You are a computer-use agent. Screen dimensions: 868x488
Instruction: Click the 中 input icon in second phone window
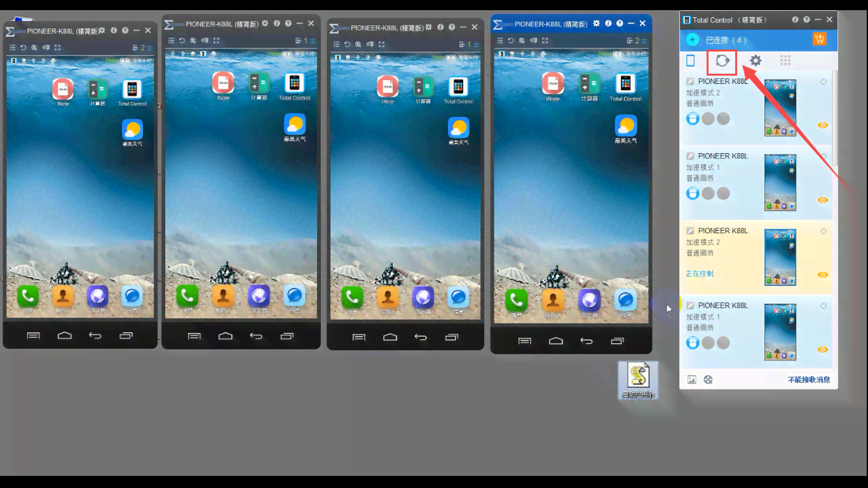205,41
